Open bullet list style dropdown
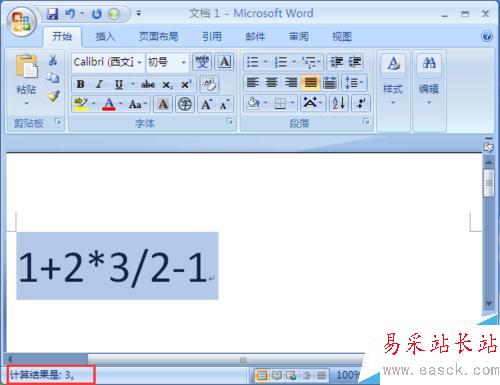Image resolution: width=500 pixels, height=385 pixels. click(x=265, y=62)
